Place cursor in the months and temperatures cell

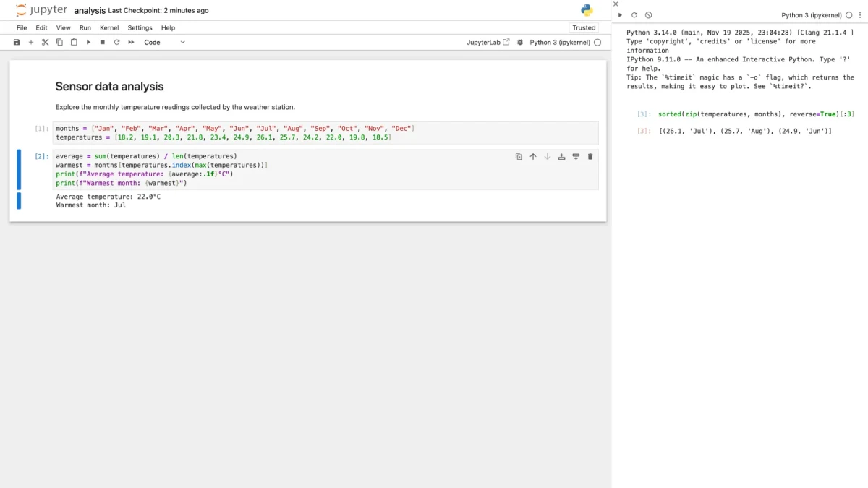tap(325, 133)
